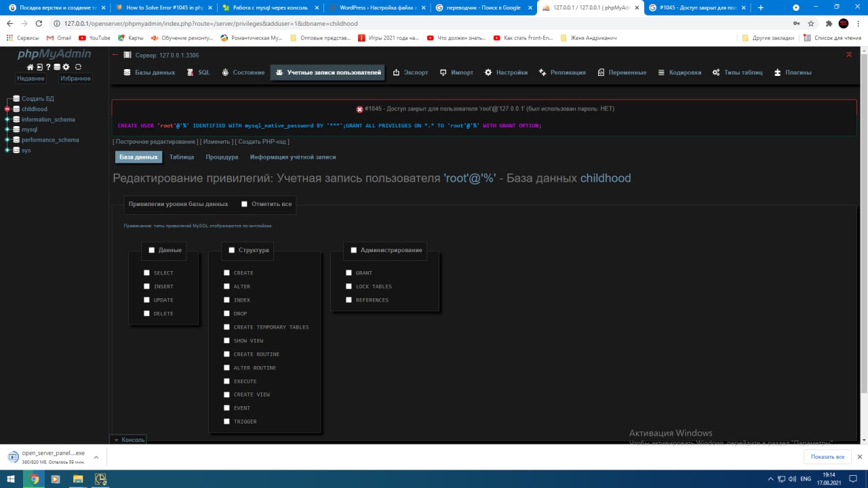Expand the mysql database tree node

point(7,129)
